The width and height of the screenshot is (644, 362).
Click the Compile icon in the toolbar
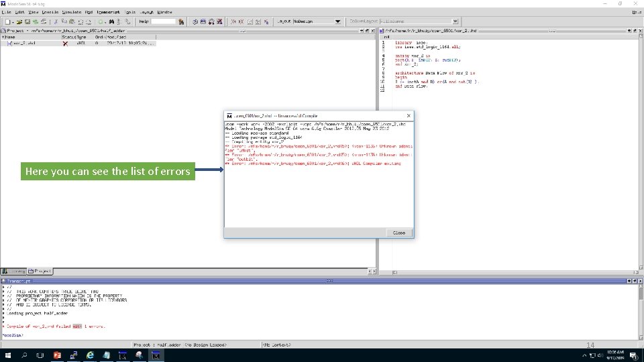[x=195, y=21]
